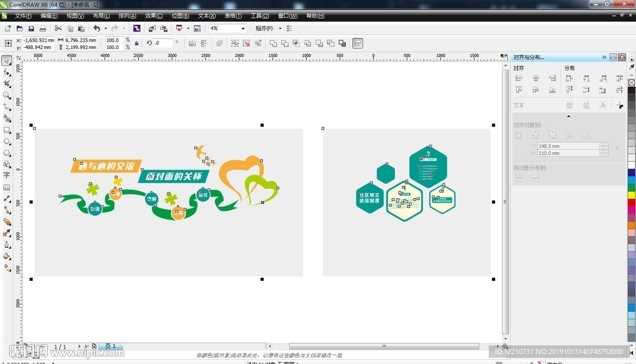Image resolution: width=636 pixels, height=364 pixels.
Task: Toggle the lock ratio padlock icon
Action: pos(137,43)
